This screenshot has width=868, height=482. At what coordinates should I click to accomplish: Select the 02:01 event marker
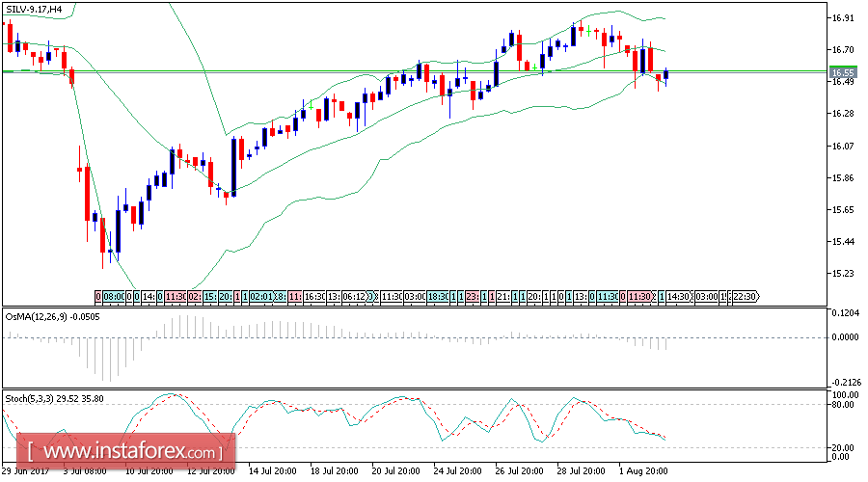point(260,297)
